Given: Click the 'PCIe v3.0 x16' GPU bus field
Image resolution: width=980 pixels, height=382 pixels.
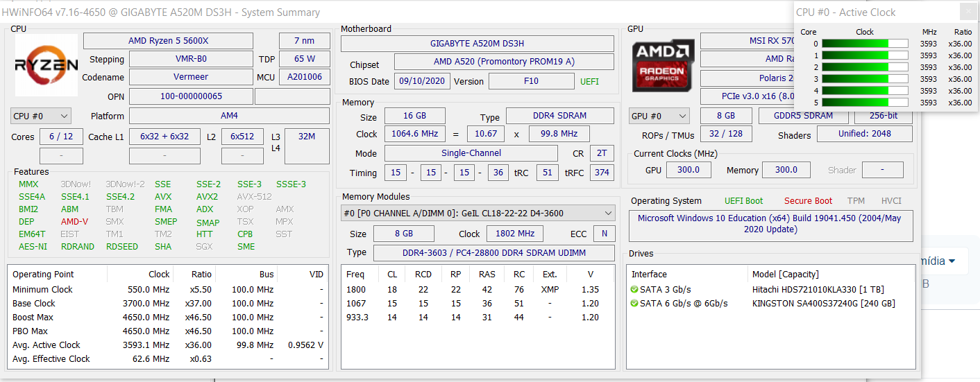Looking at the screenshot, I should (747, 96).
